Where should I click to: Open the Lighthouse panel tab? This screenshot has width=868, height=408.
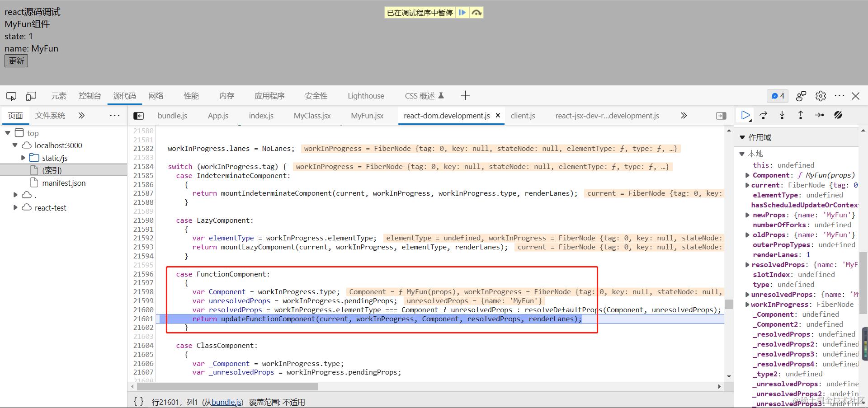(366, 96)
